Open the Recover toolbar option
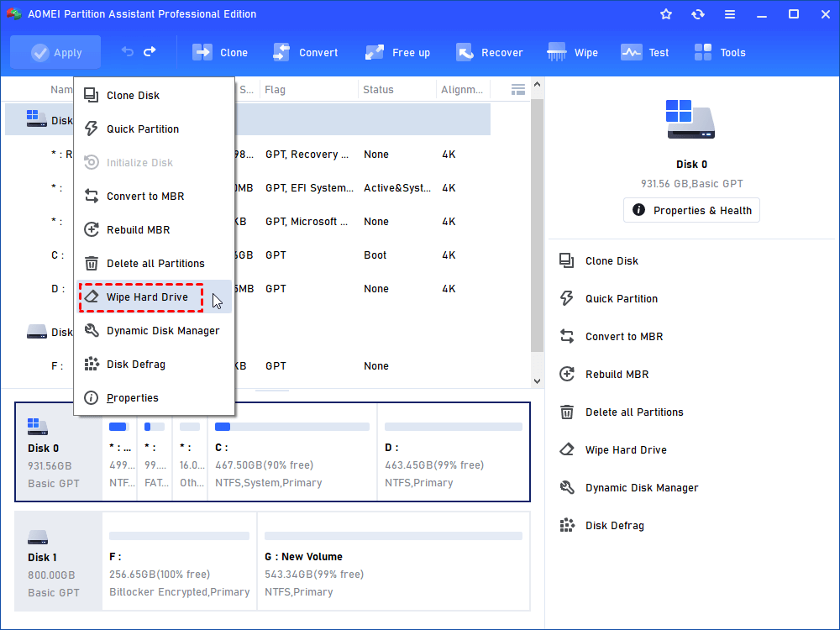 click(x=489, y=52)
